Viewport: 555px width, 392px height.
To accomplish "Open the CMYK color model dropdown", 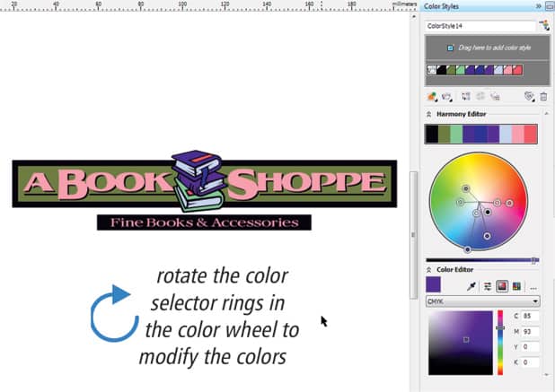I will [482, 302].
